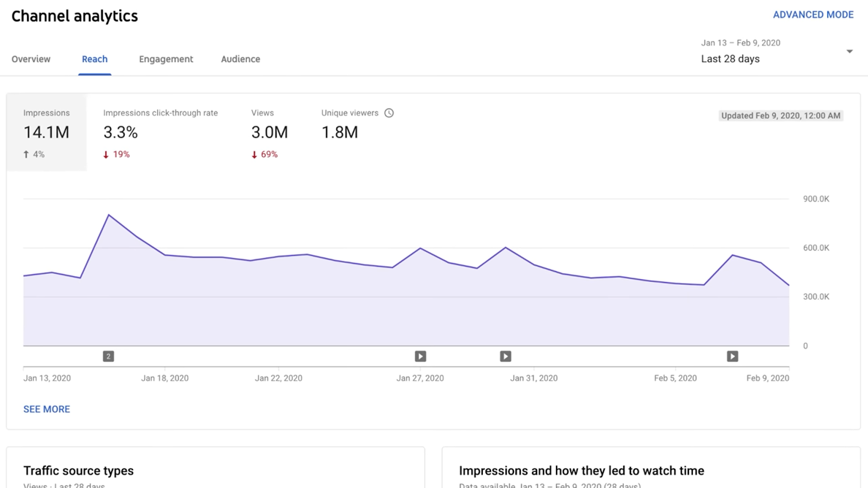Click the 1.8M unique viewers value

340,132
